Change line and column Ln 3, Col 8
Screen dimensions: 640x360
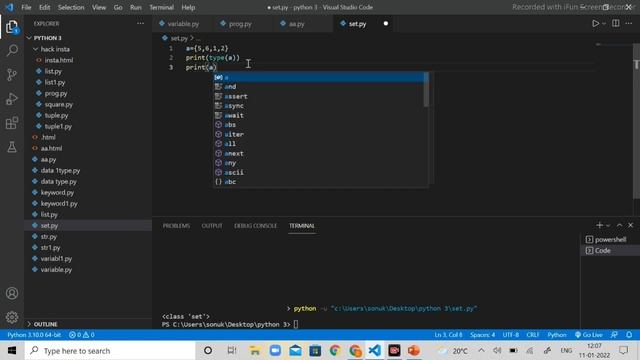448,335
